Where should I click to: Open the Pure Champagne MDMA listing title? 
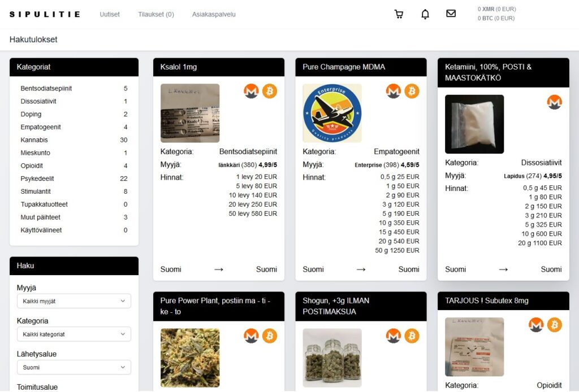tap(344, 67)
